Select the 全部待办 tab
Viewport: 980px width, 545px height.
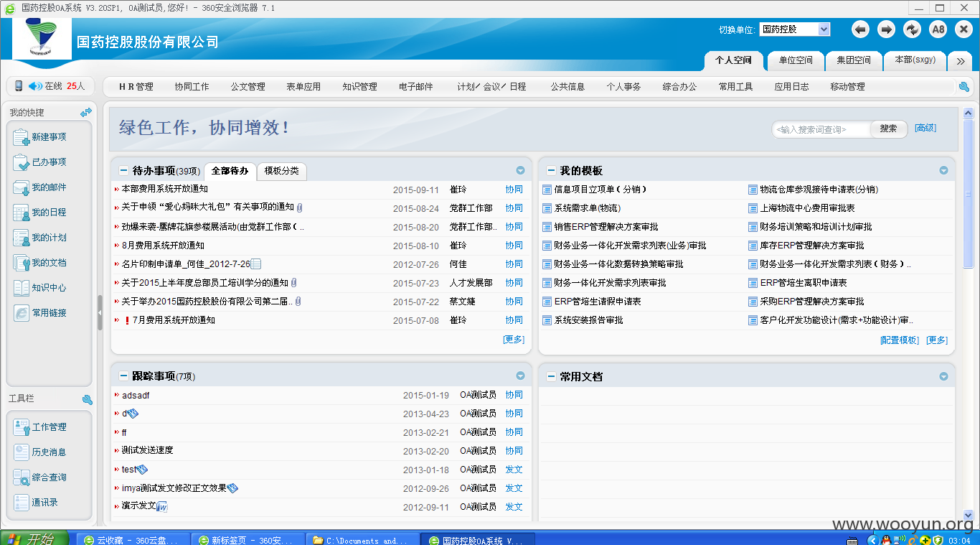click(x=230, y=171)
